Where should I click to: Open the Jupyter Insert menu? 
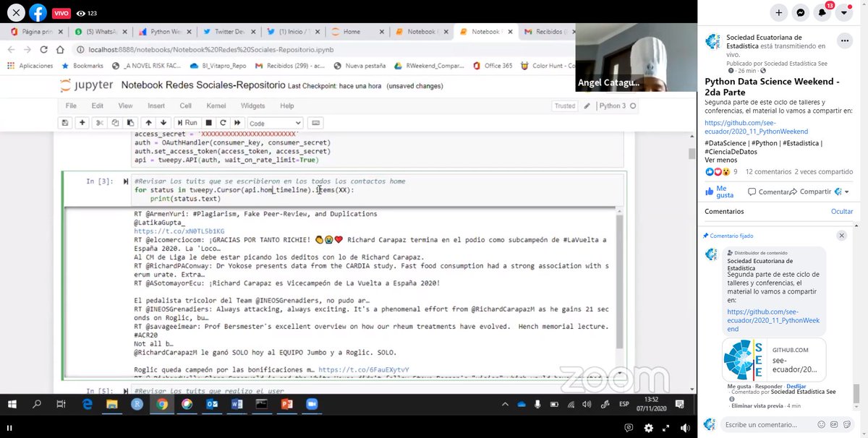pos(156,106)
